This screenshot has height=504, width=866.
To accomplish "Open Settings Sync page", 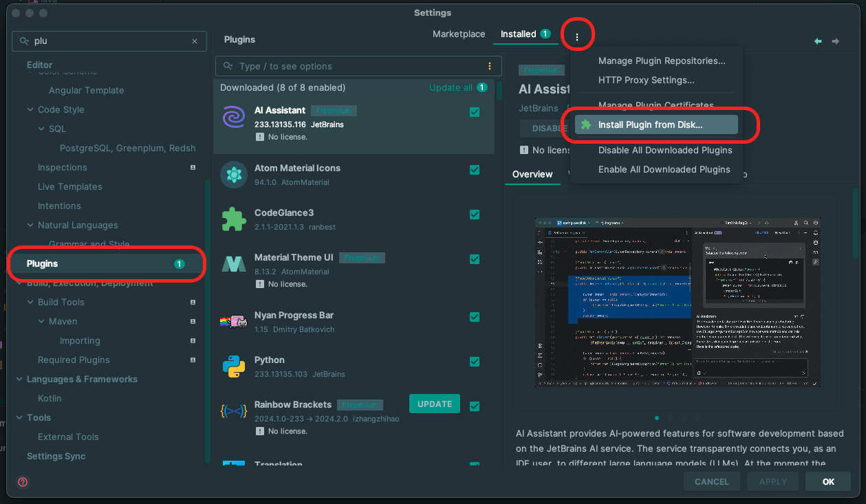I will [x=56, y=456].
